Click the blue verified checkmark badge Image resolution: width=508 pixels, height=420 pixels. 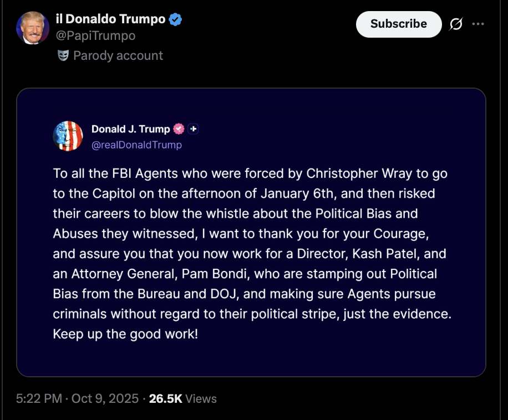coord(176,19)
